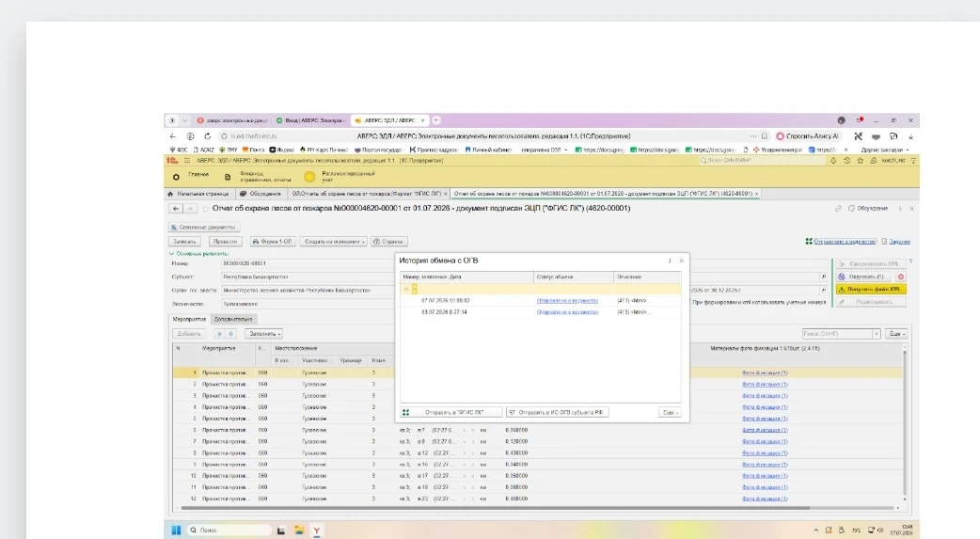Click the 1C global search field

pyautogui.click(x=761, y=161)
